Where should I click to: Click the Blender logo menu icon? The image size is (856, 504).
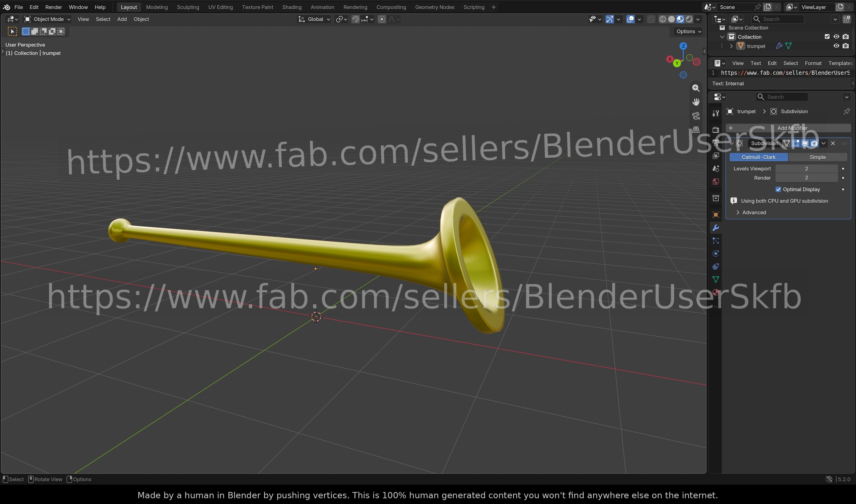[6, 7]
